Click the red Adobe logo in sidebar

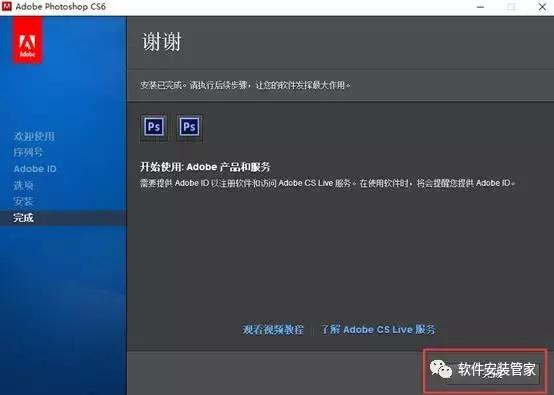tap(28, 41)
